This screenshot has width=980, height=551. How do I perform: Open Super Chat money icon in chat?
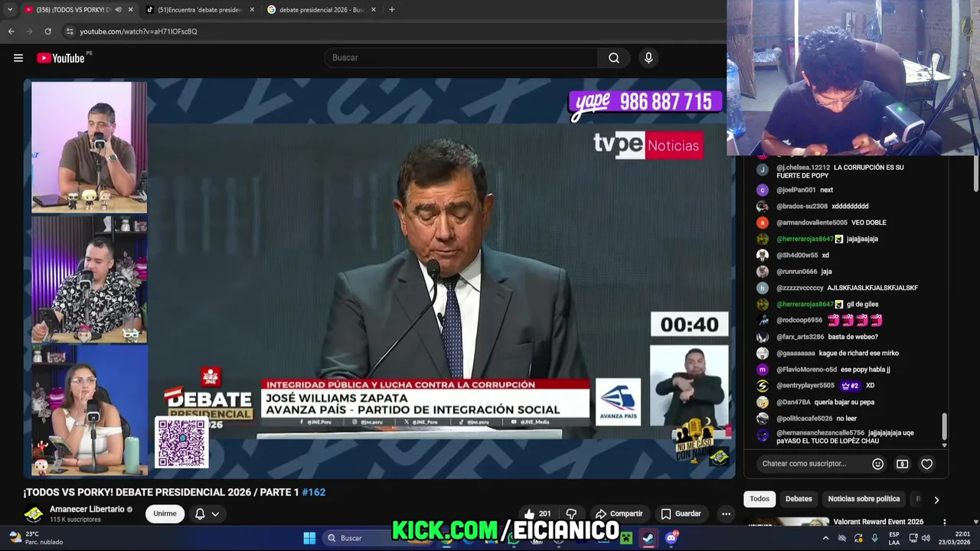coord(903,464)
